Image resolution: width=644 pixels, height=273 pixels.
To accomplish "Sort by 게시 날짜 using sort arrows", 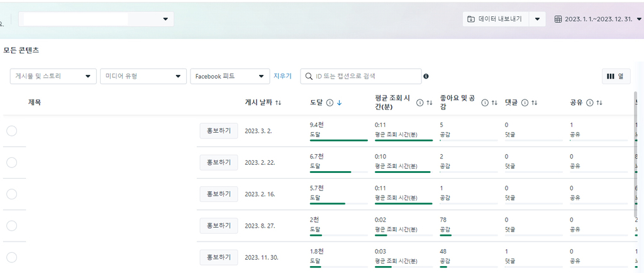I will tap(278, 103).
